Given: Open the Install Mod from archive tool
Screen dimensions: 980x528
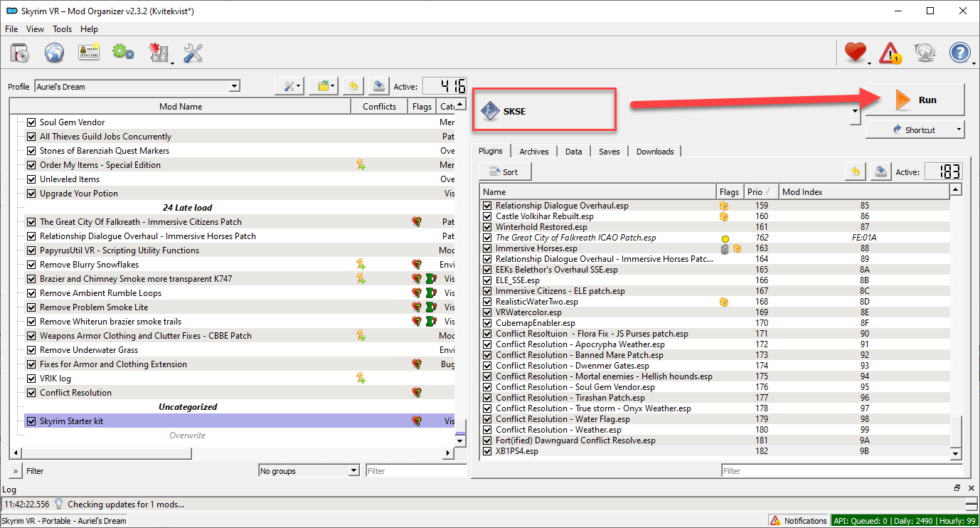Looking at the screenshot, I should 21,53.
